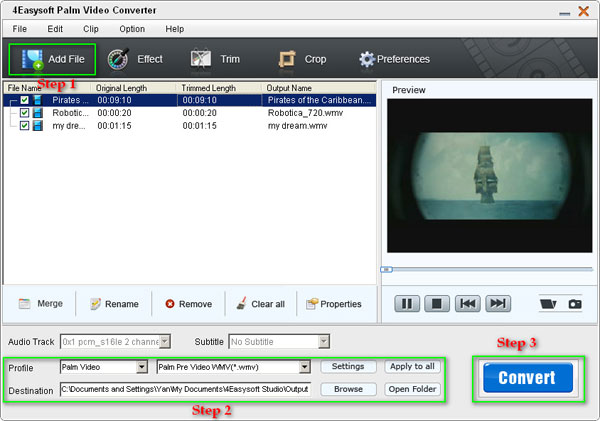Remove the selected file
Viewport: 600px width, 421px height.
188,304
